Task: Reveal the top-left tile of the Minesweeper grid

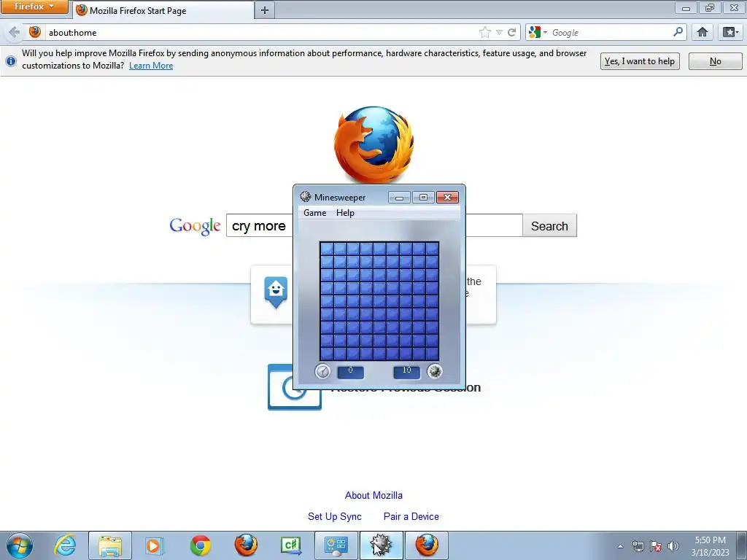Action: (327, 249)
